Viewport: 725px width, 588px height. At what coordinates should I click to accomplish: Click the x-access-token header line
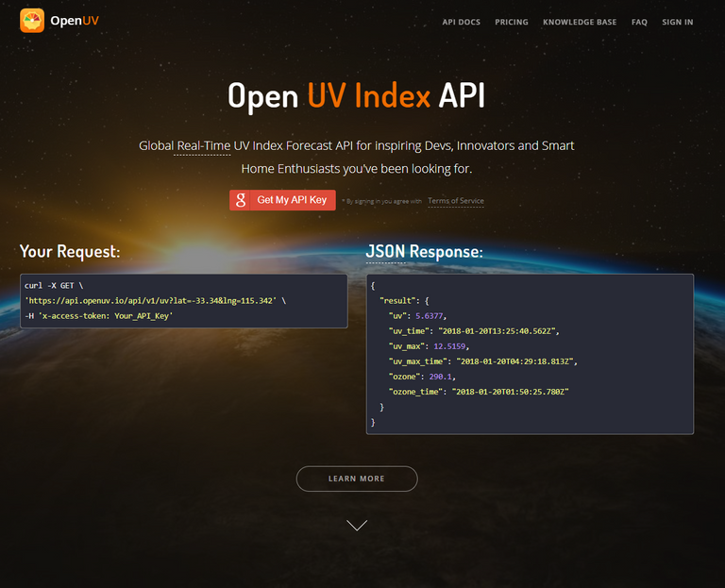click(98, 316)
